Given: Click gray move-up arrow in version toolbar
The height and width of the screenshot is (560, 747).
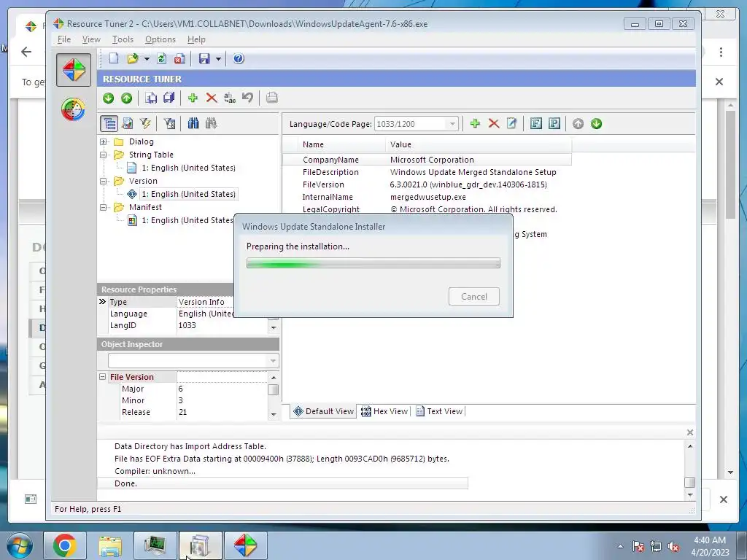Looking at the screenshot, I should [578, 124].
